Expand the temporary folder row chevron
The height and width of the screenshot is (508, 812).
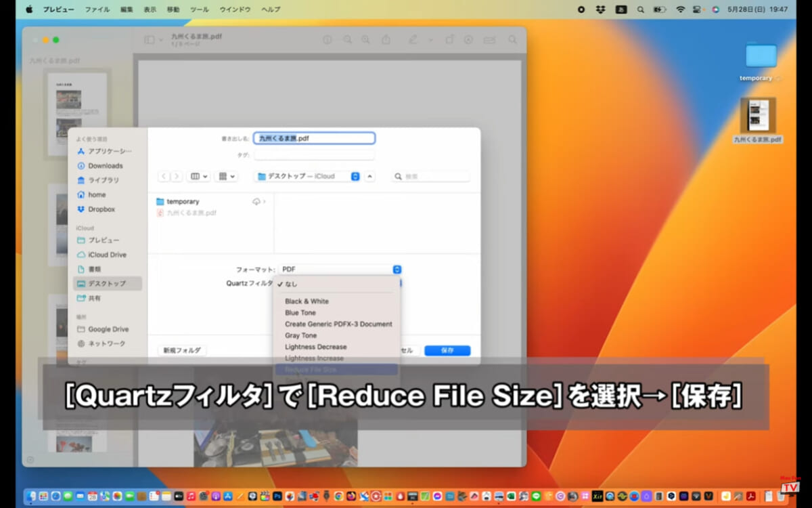pyautogui.click(x=264, y=202)
